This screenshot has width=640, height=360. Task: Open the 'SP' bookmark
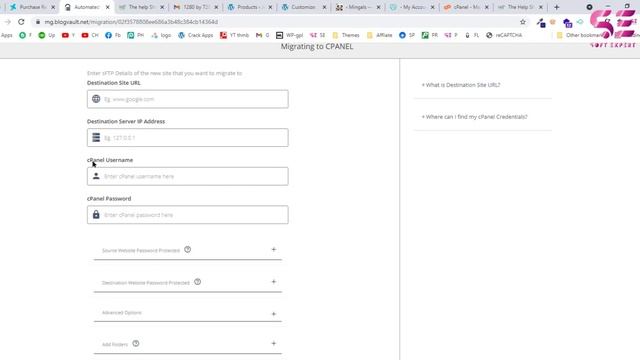[x=407, y=36]
